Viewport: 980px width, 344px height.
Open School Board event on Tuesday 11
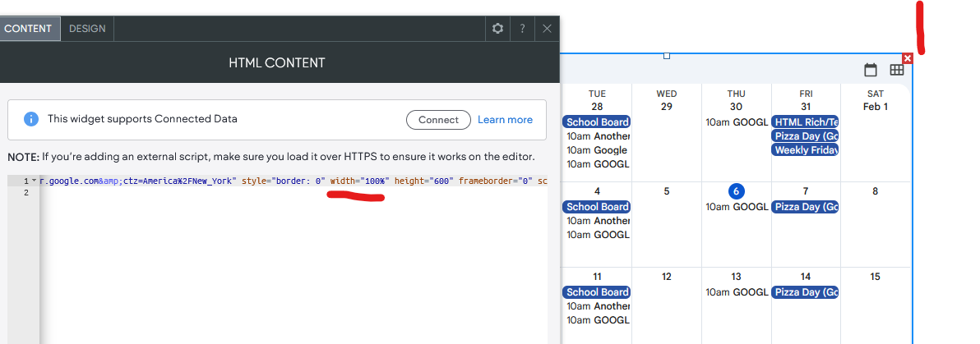pyautogui.click(x=596, y=292)
